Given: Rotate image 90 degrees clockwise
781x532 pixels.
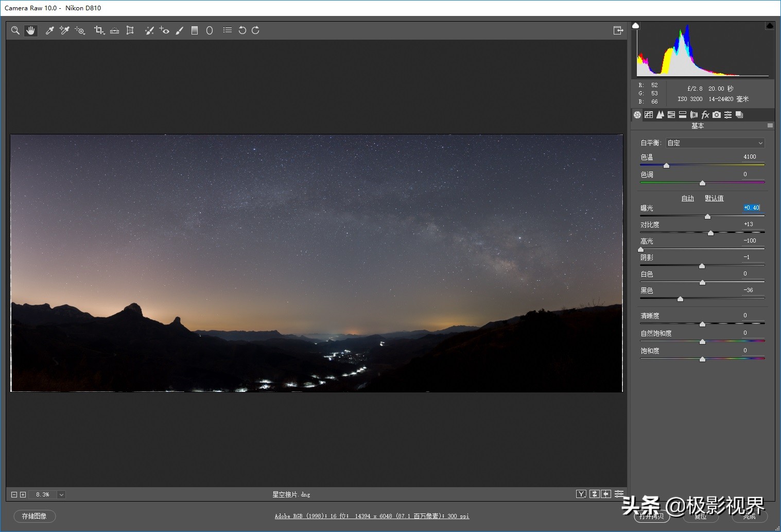Looking at the screenshot, I should (255, 30).
